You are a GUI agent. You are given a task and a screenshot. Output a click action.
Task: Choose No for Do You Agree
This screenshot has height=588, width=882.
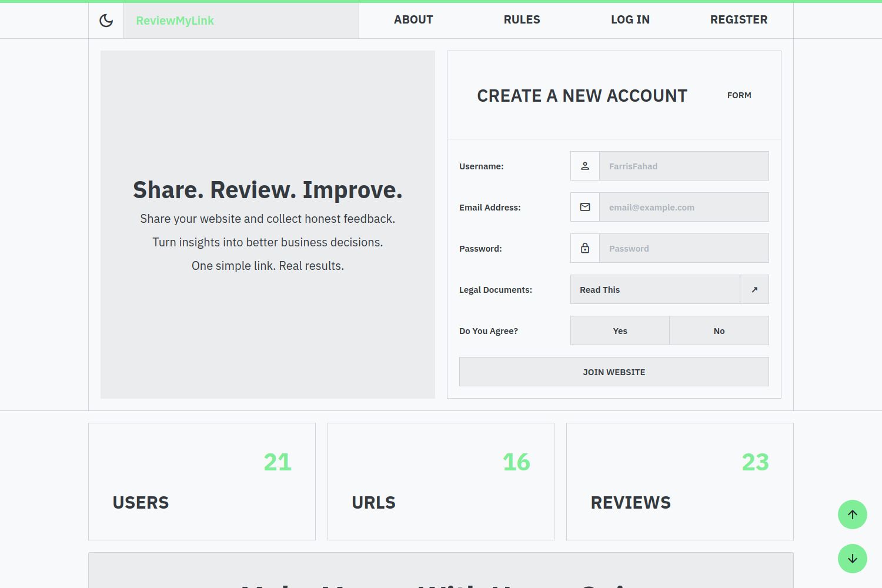(719, 330)
